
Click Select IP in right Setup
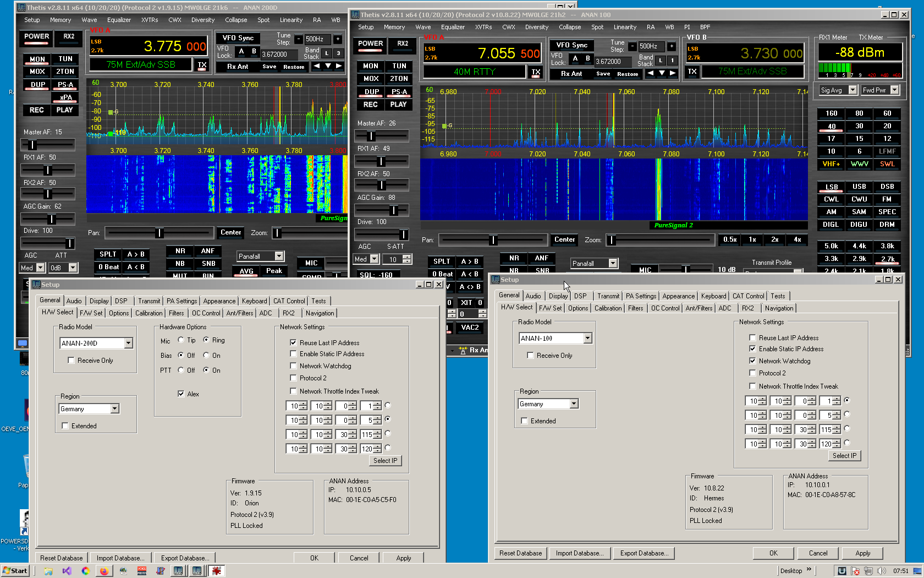[x=844, y=456]
